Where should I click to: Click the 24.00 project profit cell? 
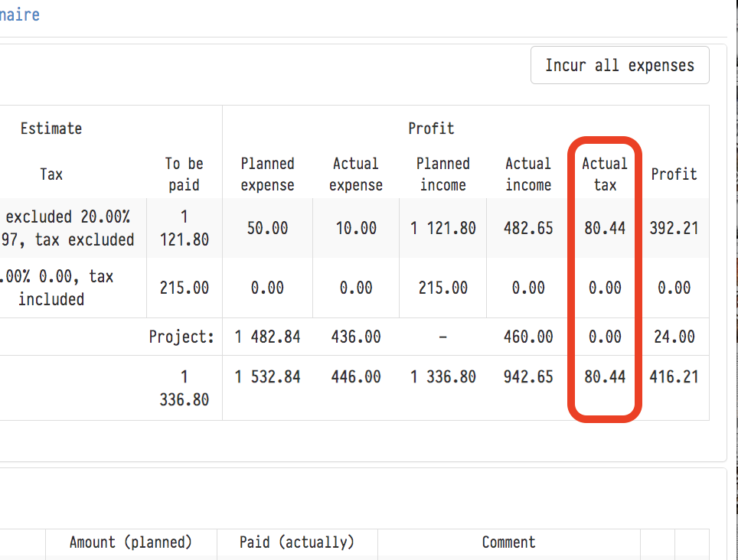tap(675, 337)
